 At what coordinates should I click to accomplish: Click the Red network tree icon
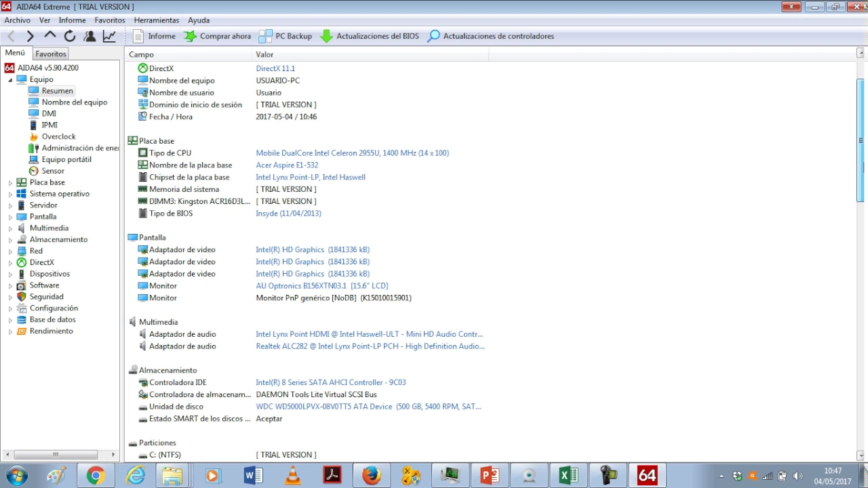click(x=22, y=251)
